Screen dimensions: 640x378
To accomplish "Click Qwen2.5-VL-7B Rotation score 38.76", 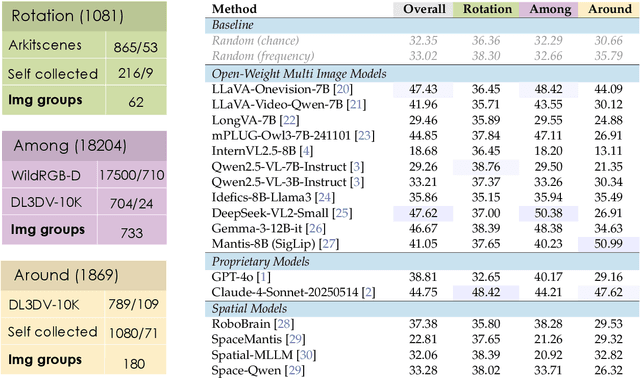I will tap(486, 167).
